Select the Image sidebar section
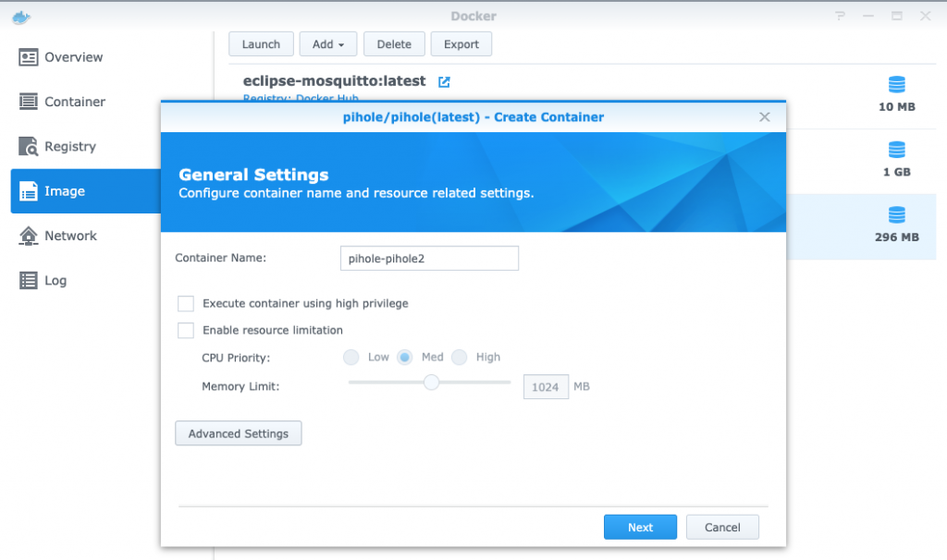The image size is (947, 560). [x=86, y=191]
